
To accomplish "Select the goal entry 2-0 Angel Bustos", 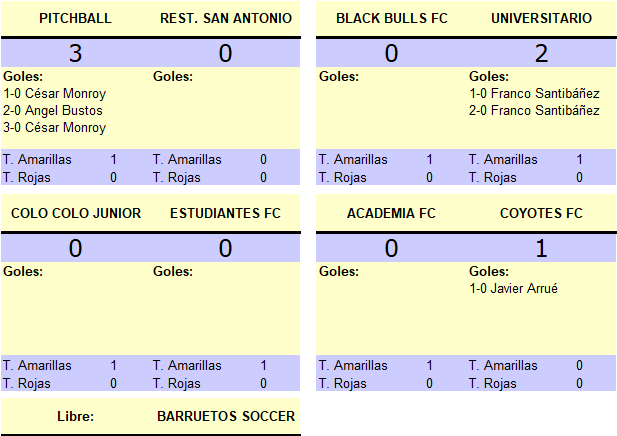I will [53, 111].
